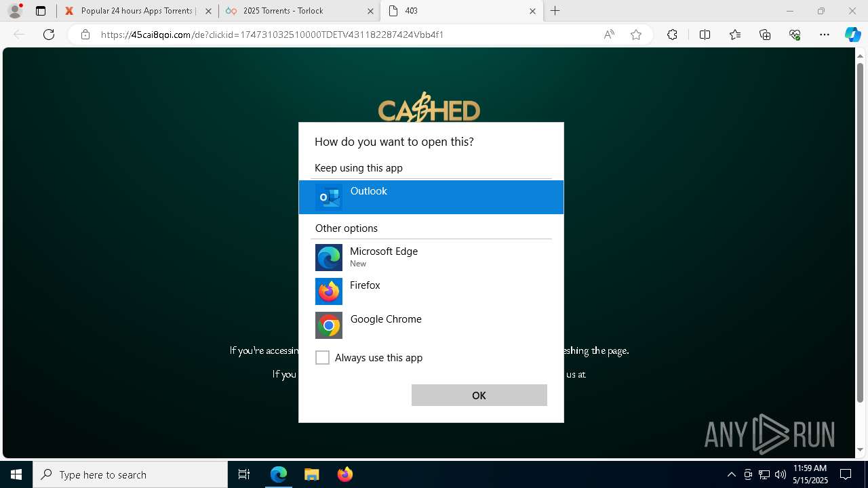The height and width of the screenshot is (488, 868).
Task: Open the Edge profile avatar
Action: pyautogui.click(x=15, y=11)
